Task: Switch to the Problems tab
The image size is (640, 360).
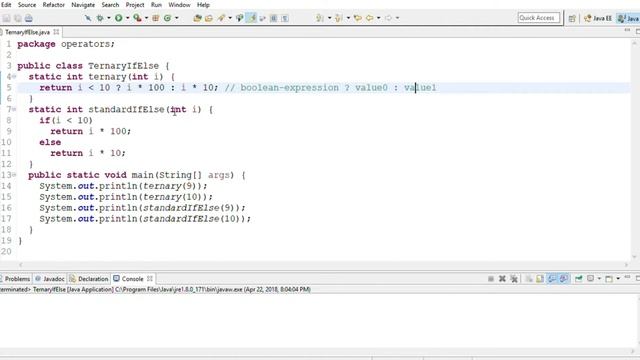Action: tap(16, 279)
